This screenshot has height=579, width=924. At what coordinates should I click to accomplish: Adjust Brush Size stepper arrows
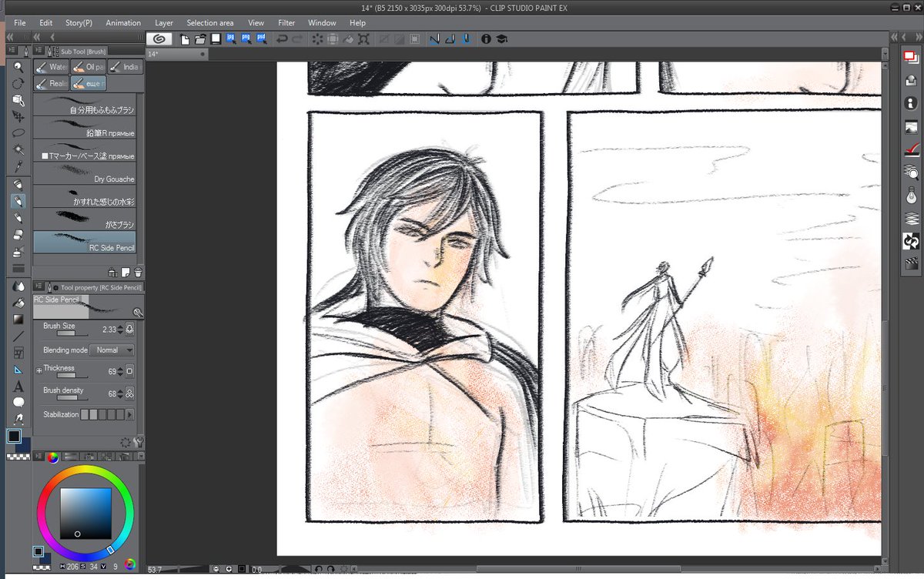(x=120, y=330)
